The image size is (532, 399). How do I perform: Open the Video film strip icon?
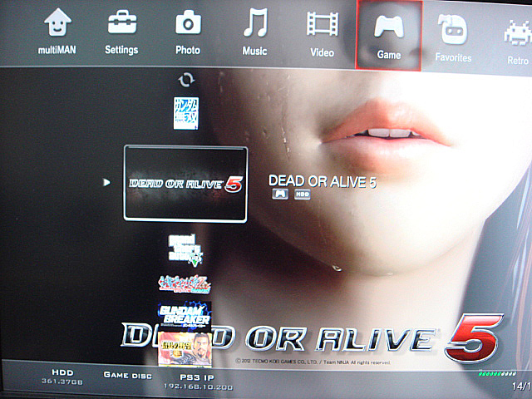pos(323,24)
